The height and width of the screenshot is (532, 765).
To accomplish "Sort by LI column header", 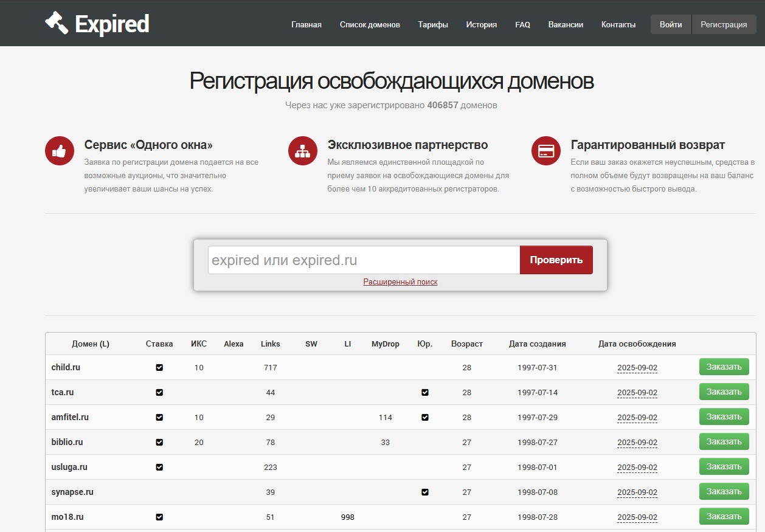I will 348,344.
